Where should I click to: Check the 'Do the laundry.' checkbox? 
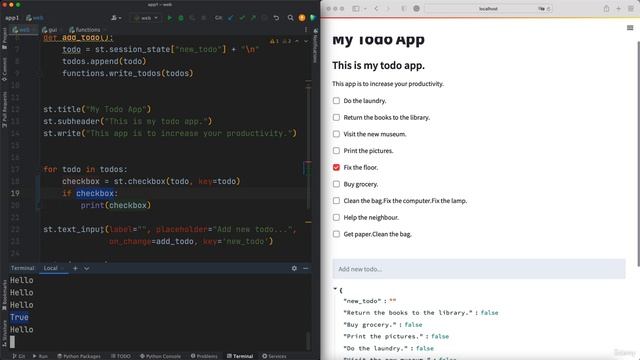tap(336, 100)
